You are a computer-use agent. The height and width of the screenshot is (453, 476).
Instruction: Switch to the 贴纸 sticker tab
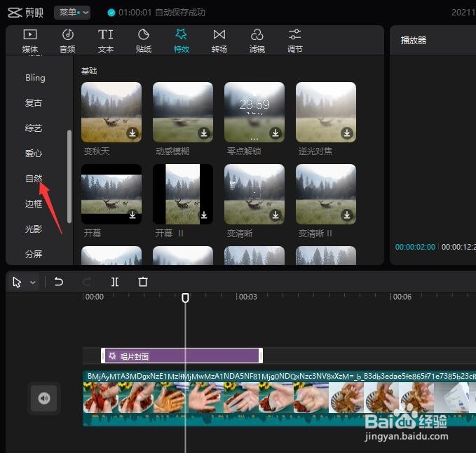(144, 41)
